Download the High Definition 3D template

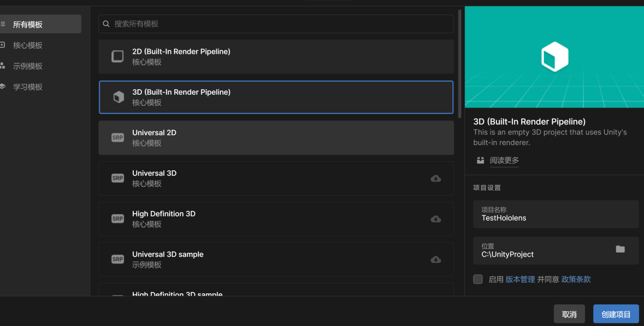(x=436, y=219)
